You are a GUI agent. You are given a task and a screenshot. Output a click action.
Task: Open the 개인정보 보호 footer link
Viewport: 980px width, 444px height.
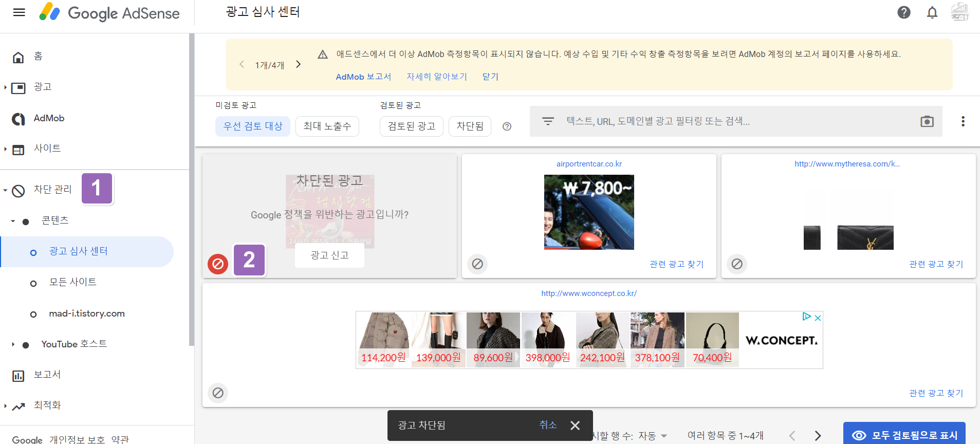point(77,439)
